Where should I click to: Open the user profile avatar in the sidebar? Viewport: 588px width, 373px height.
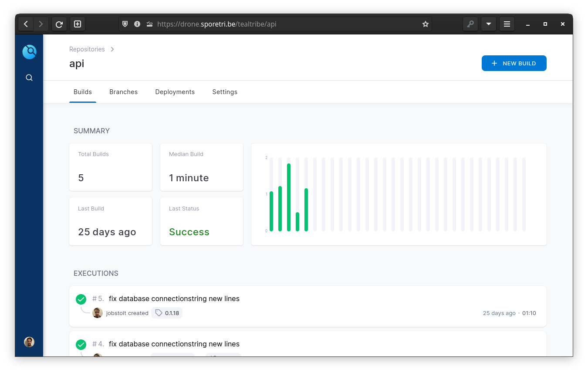click(x=29, y=342)
